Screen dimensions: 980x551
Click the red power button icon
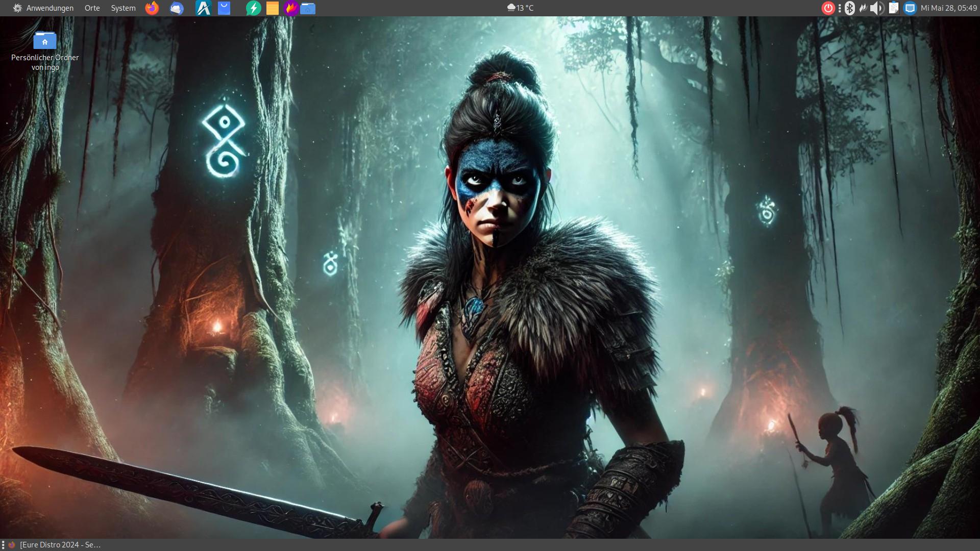tap(828, 8)
